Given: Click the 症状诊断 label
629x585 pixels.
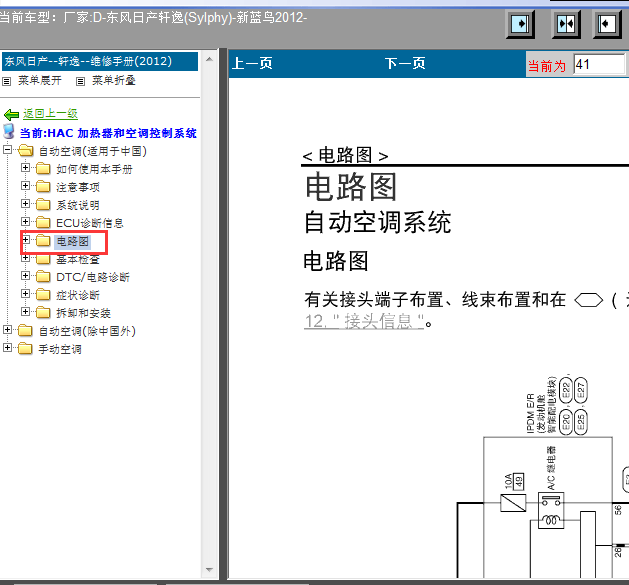Looking at the screenshot, I should coord(77,295).
